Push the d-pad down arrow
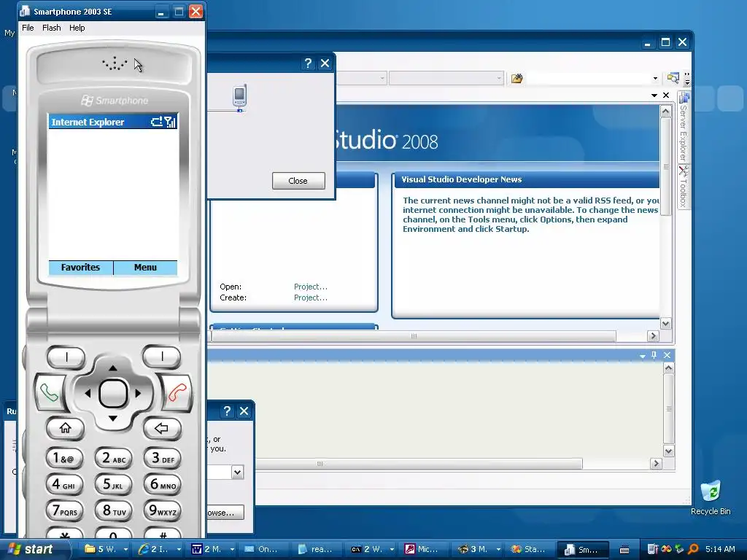The height and width of the screenshot is (560, 747). tap(113, 419)
